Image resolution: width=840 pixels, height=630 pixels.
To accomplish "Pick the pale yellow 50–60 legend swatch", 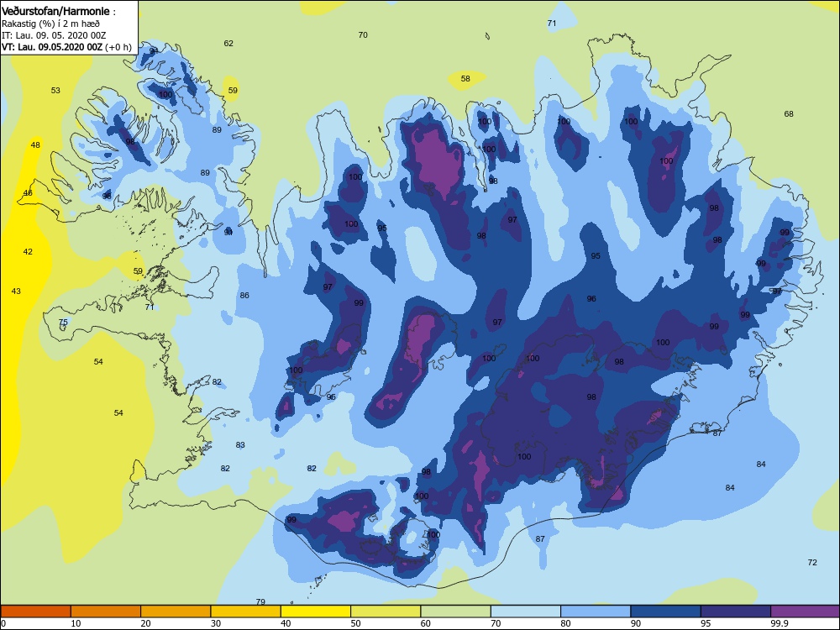I will [x=386, y=612].
